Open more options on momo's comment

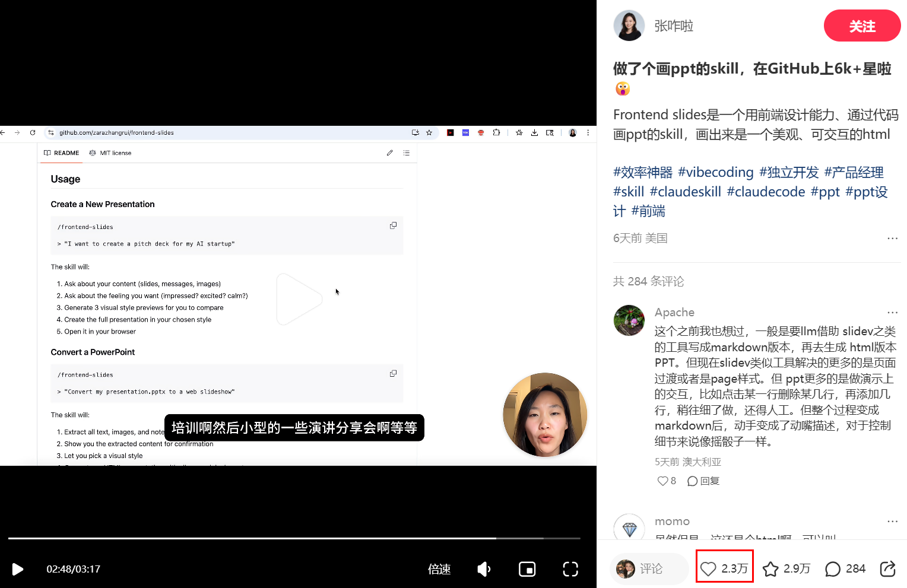892,522
